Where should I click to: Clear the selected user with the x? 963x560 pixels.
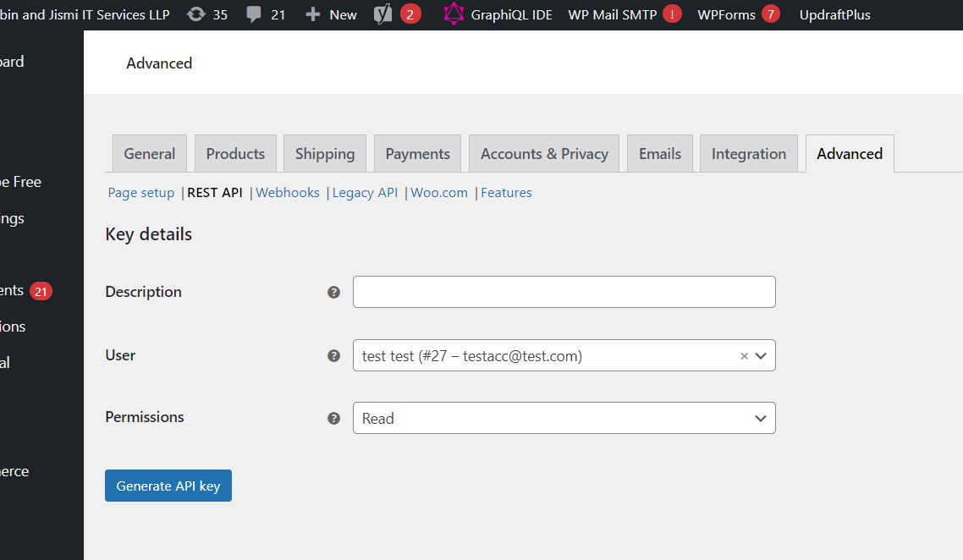coord(744,356)
